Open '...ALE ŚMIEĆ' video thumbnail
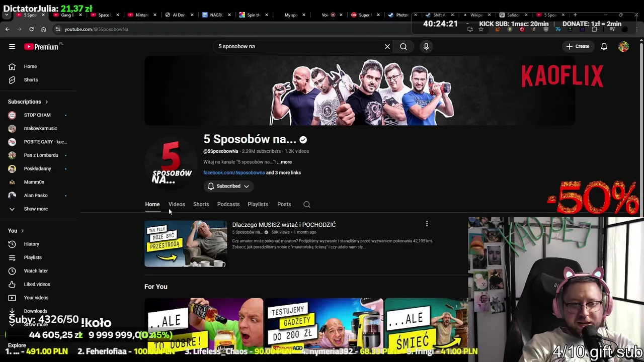The height and width of the screenshot is (362, 644). click(x=427, y=326)
